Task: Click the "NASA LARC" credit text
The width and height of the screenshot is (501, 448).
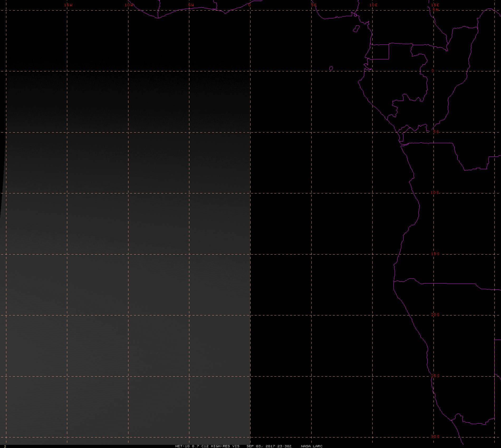Action: [x=312, y=446]
